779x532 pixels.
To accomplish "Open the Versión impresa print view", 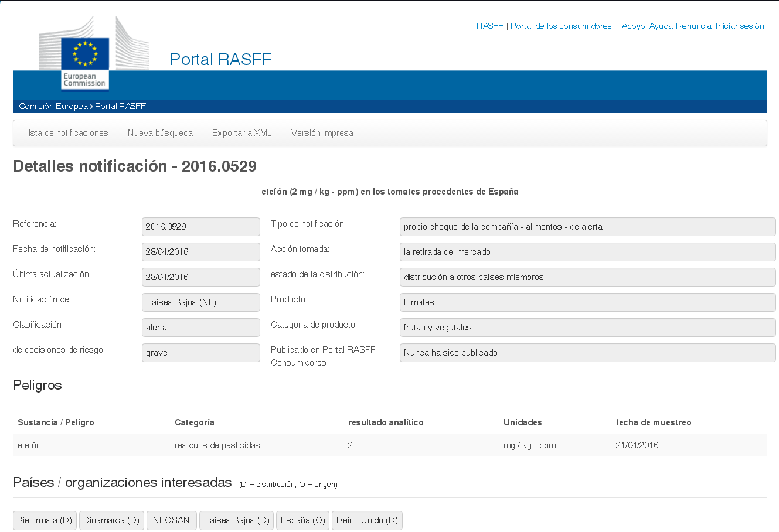I will [x=322, y=133].
